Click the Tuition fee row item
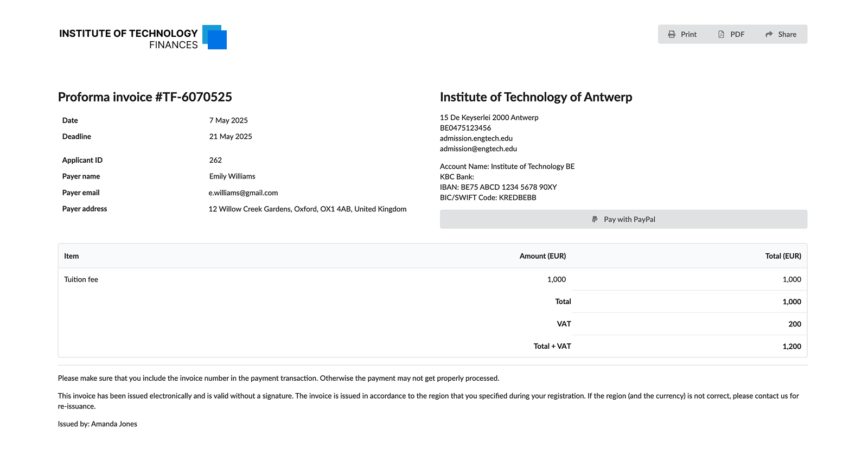 coord(81,279)
